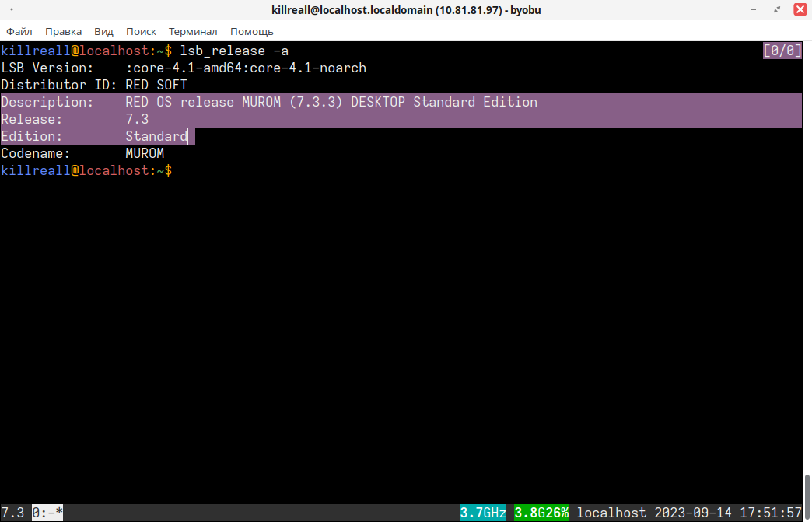Screen dimensions: 812x522
Task: Click the date 2023-09-14 in status bar
Action: pyautogui.click(x=693, y=513)
